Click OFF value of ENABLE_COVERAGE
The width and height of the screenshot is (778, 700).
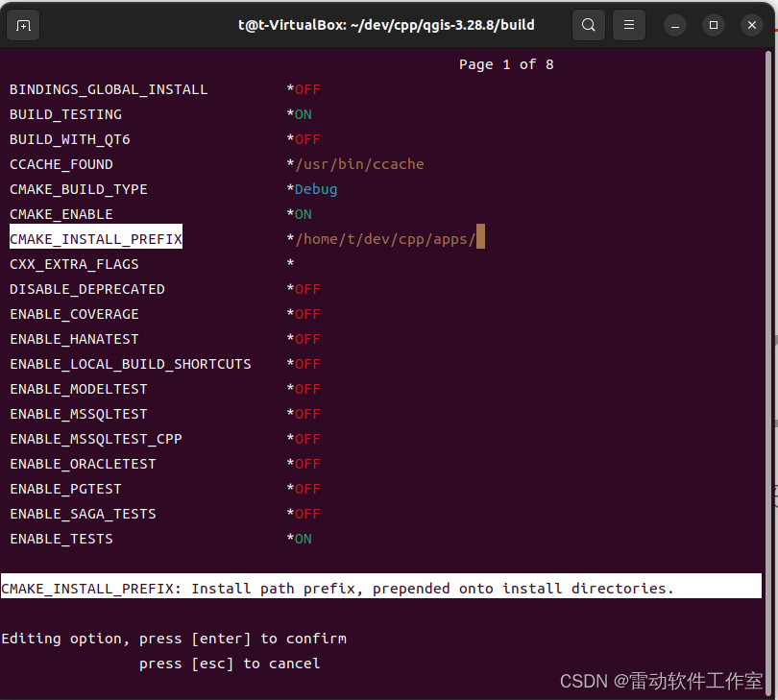pyautogui.click(x=307, y=315)
